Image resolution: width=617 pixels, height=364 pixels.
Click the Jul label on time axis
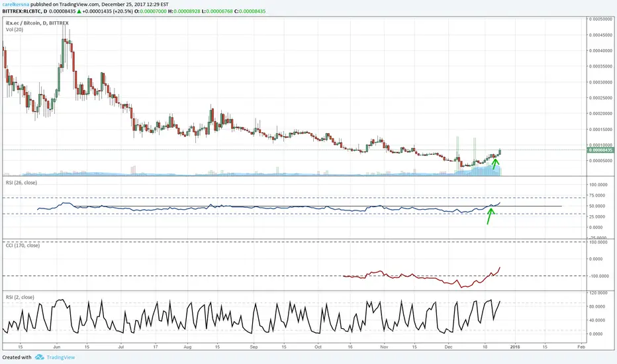[120, 347]
